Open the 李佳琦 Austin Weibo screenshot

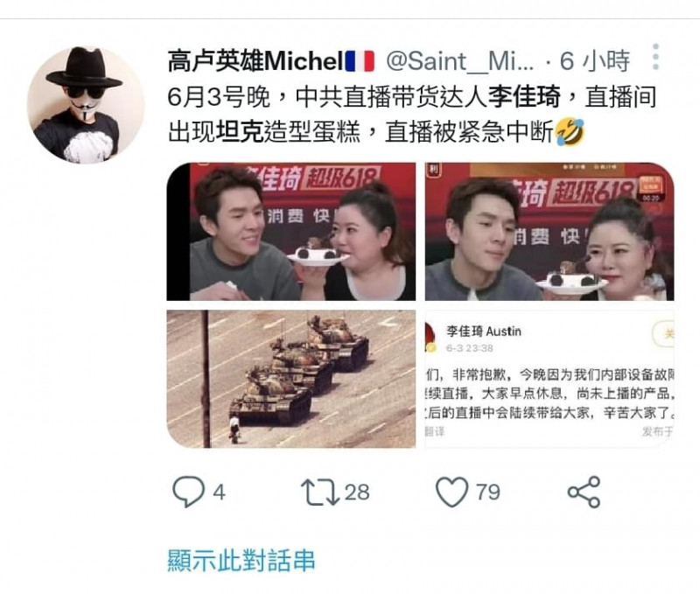pyautogui.click(x=549, y=379)
